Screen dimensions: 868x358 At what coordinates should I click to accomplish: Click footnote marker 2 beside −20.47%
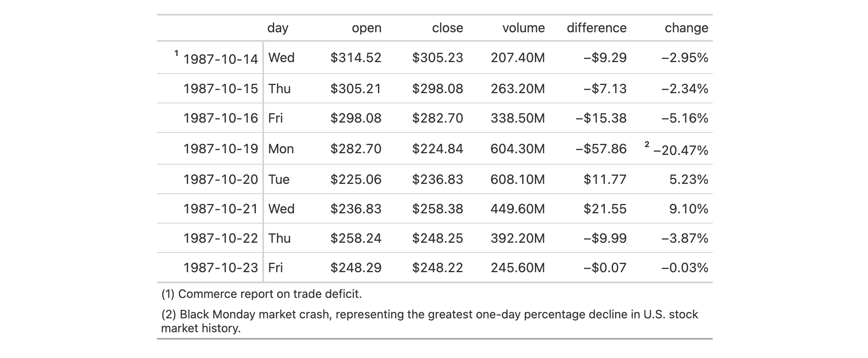(x=647, y=144)
